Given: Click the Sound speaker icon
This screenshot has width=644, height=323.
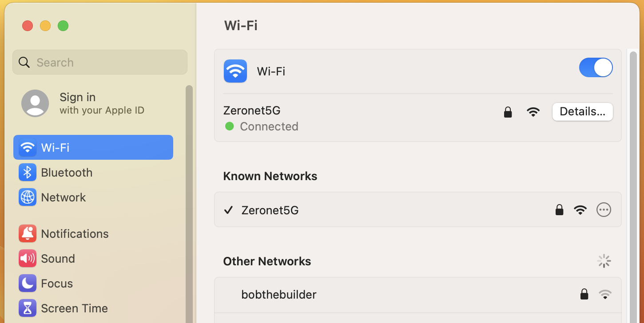Looking at the screenshot, I should click(x=28, y=259).
